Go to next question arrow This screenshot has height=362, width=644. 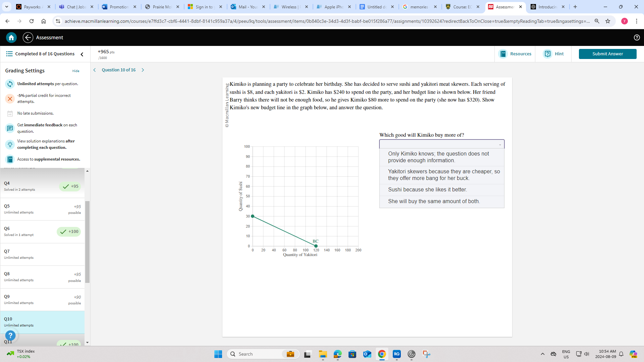[x=143, y=70]
